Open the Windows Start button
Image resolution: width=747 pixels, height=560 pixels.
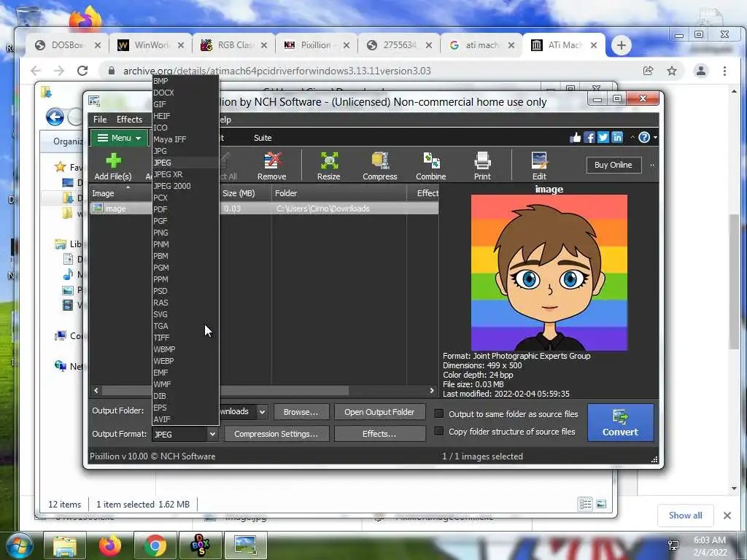coord(20,545)
